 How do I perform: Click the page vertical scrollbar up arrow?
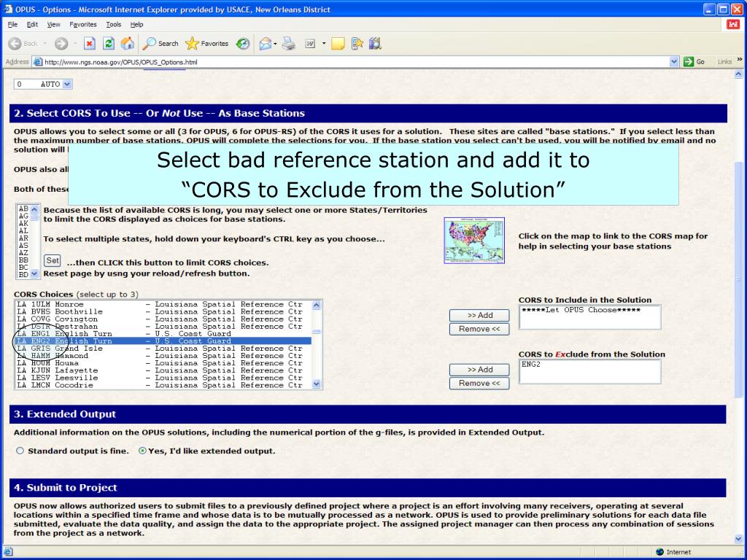[738, 74]
